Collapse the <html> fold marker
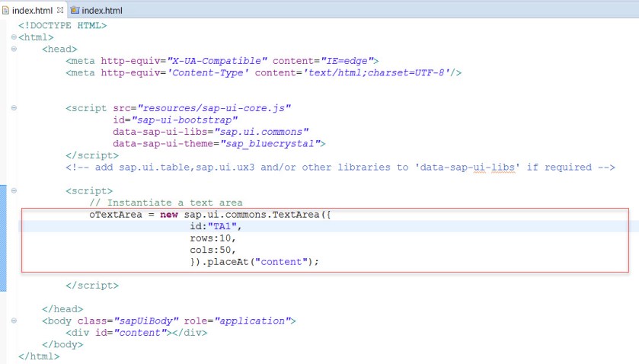The width and height of the screenshot is (639, 364). tap(14, 37)
